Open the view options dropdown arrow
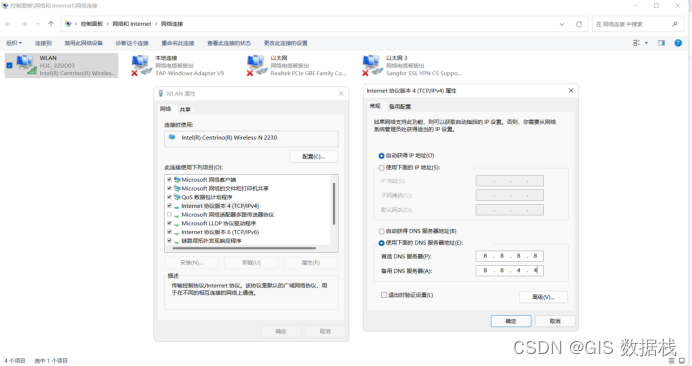Viewport: 692px width, 366px height. [647, 43]
